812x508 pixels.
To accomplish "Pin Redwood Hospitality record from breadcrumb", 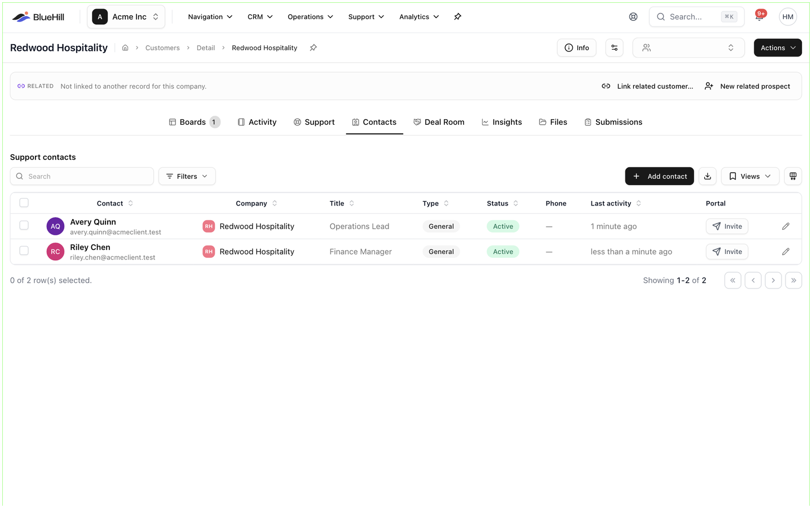I will (x=314, y=48).
